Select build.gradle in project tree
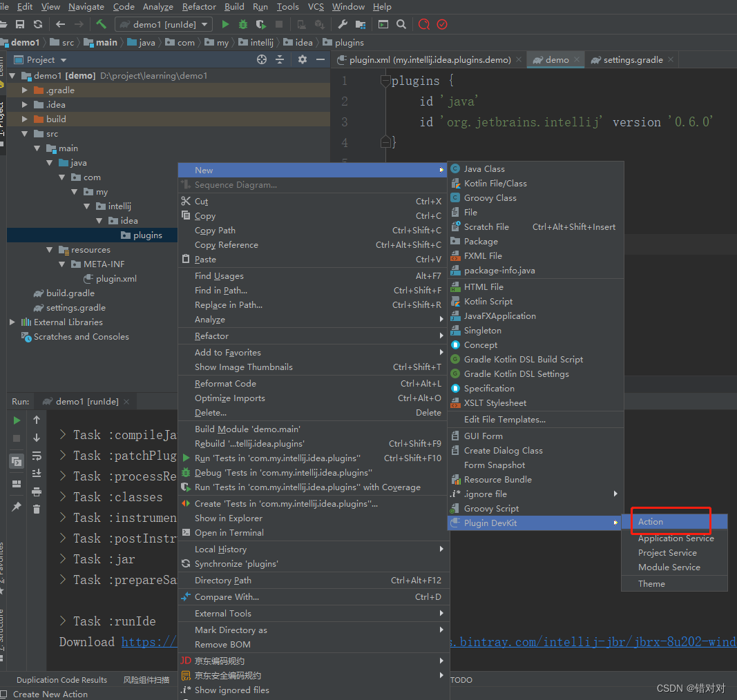 [x=64, y=293]
